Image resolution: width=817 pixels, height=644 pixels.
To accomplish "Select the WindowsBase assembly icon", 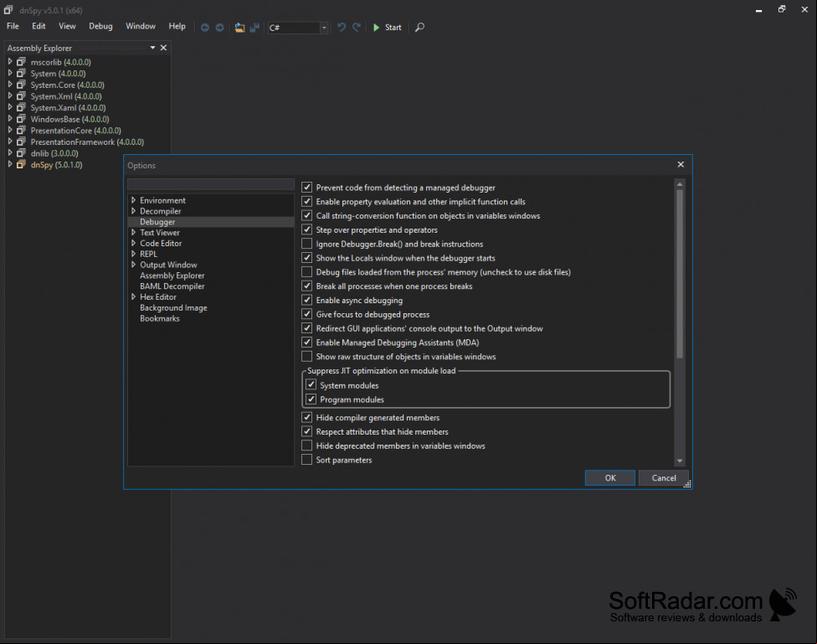I will (21, 119).
